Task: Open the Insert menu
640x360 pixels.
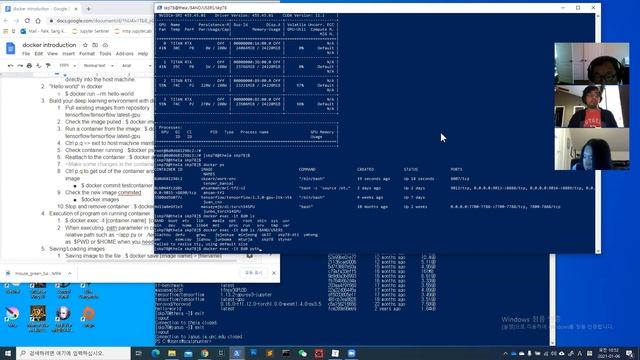Action: click(68, 53)
